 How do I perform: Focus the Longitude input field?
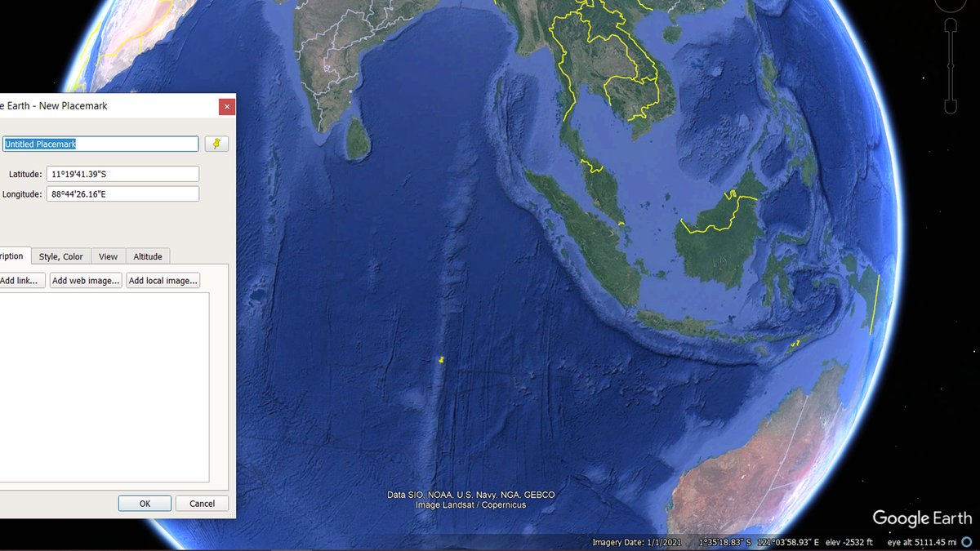122,194
